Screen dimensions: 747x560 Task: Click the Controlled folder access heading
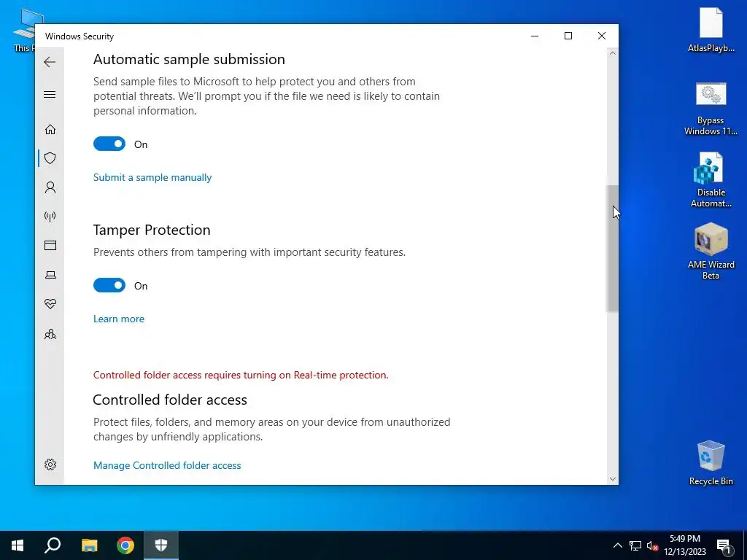170,400
